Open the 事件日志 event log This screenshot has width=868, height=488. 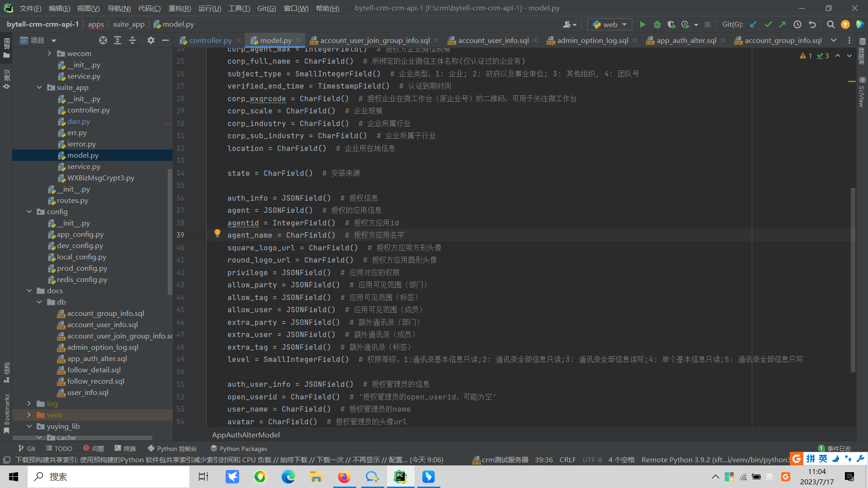point(835,449)
